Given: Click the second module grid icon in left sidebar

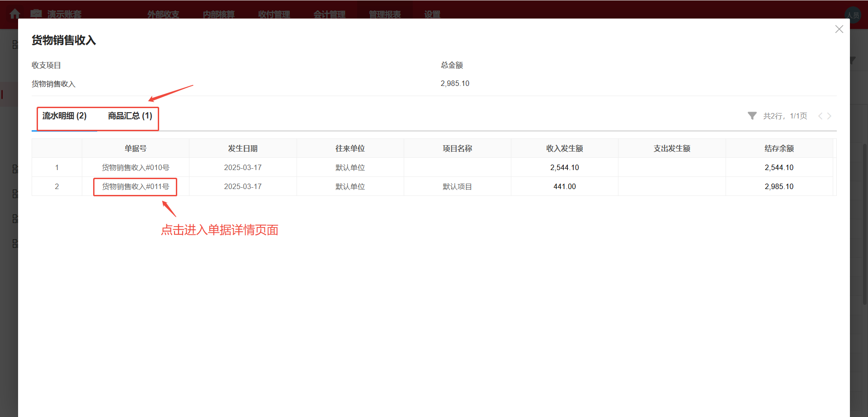Looking at the screenshot, I should (x=15, y=168).
